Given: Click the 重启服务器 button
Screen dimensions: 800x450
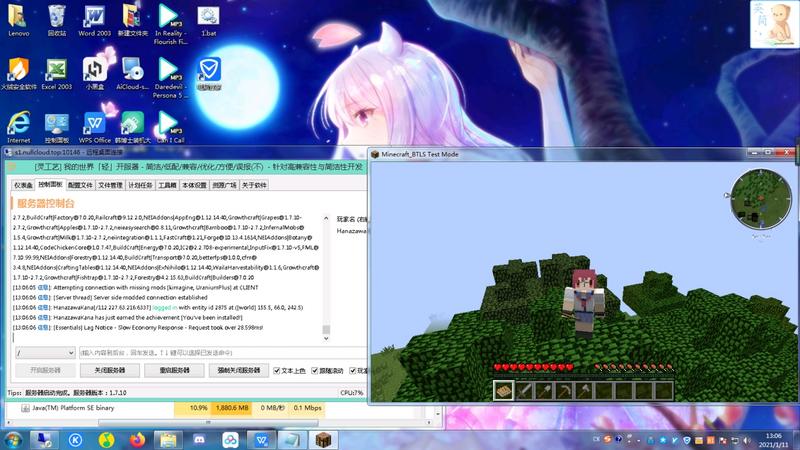Looking at the screenshot, I should [x=174, y=370].
